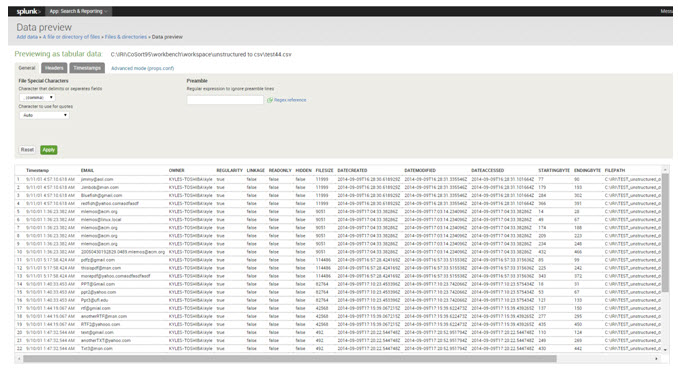Select email mlemos@linux.local in row 6
Screen dimensions: 678x376
101,220
